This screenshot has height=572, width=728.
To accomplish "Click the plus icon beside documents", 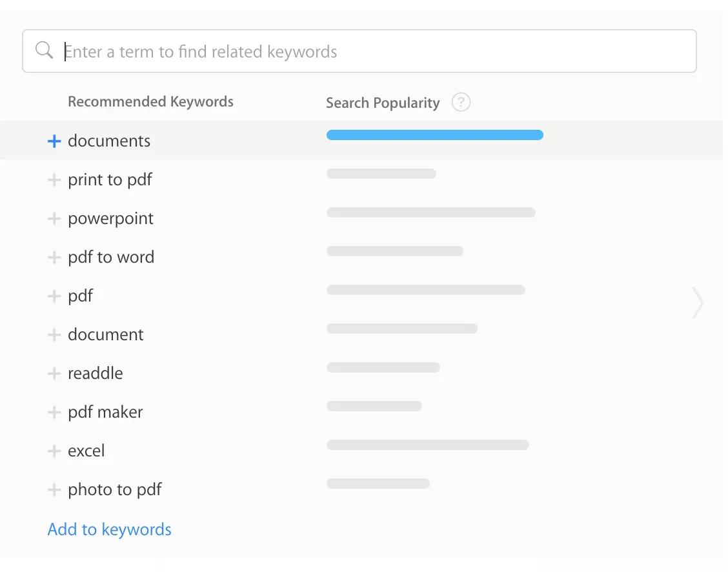I will [x=54, y=141].
